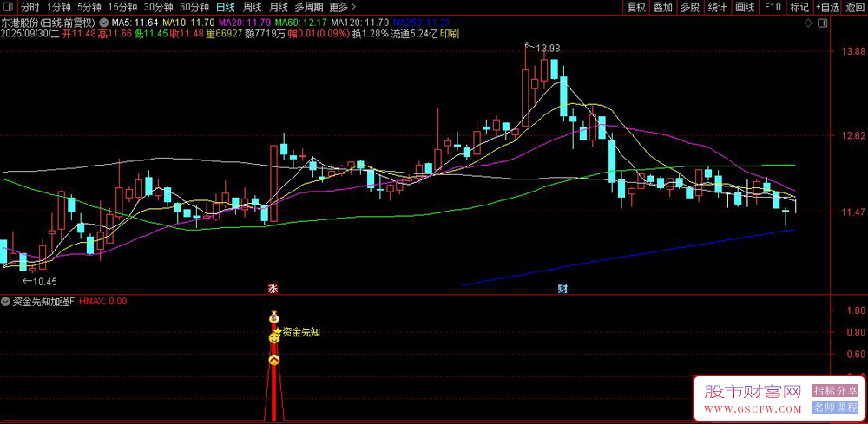Click the 流通5.24亿 value
Viewport: 868px width, 424px height.
(x=414, y=34)
